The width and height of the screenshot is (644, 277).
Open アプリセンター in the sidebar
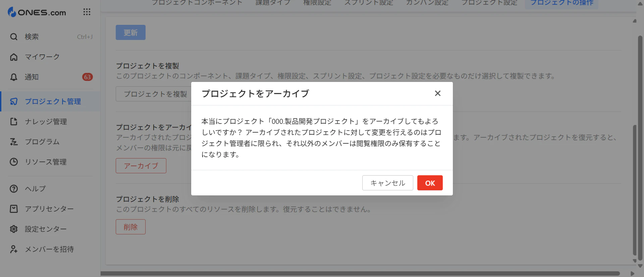click(50, 209)
